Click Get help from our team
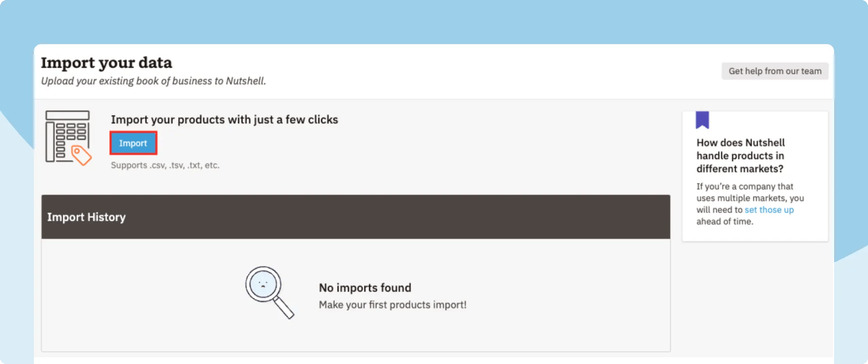The height and width of the screenshot is (364, 868). pyautogui.click(x=775, y=71)
